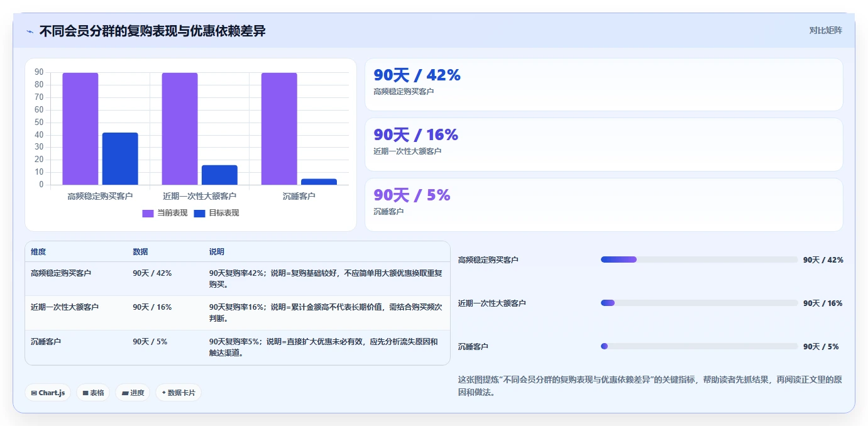
Task: Click the y-axis tick label 90
Action: pyautogui.click(x=39, y=72)
